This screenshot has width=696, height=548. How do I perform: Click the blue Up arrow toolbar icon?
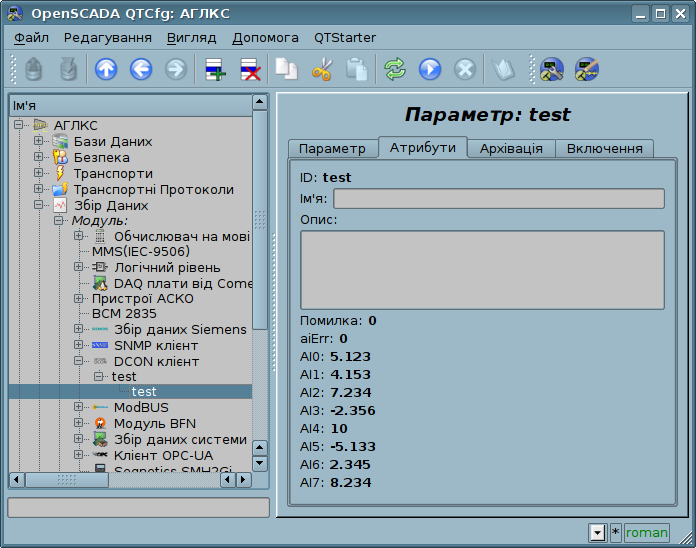106,69
